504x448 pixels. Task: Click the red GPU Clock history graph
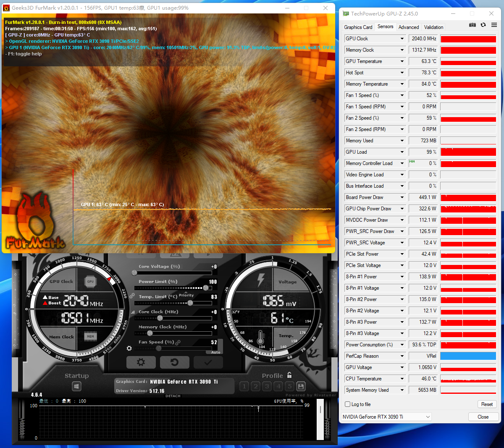(x=468, y=39)
